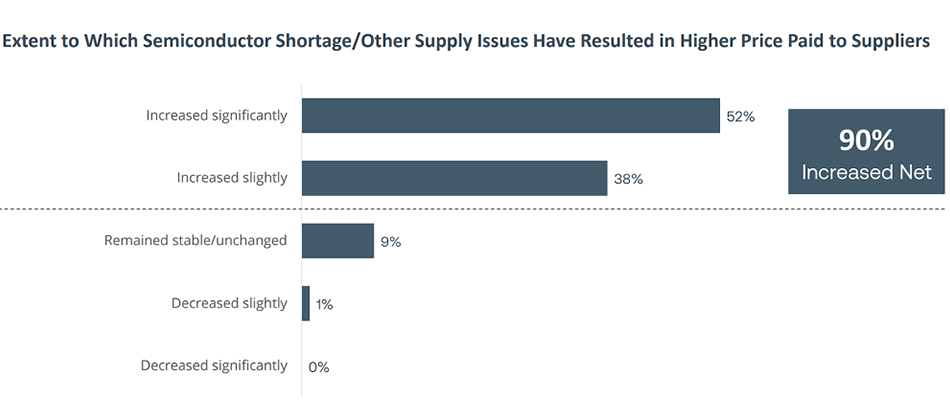The height and width of the screenshot is (401, 950).
Task: Click the 38% data value label
Action: [x=628, y=179]
